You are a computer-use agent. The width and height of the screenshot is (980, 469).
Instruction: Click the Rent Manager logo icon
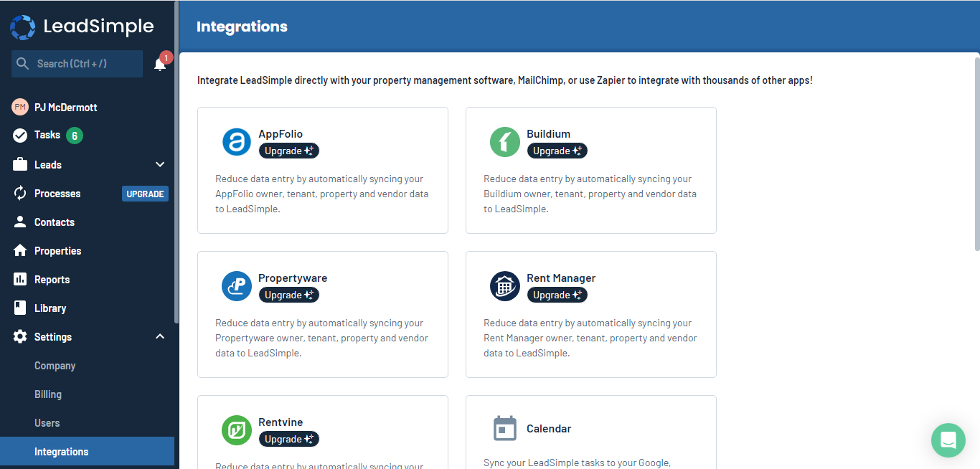(x=504, y=286)
